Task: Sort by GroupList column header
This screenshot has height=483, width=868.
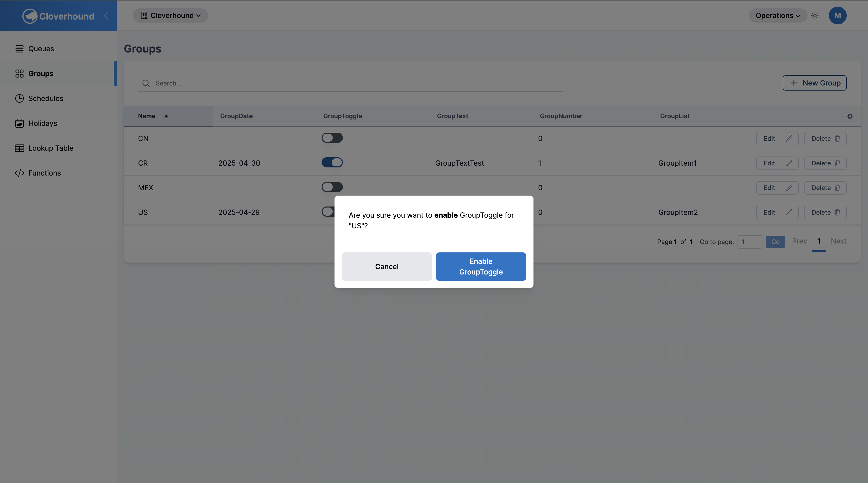Action: [675, 116]
